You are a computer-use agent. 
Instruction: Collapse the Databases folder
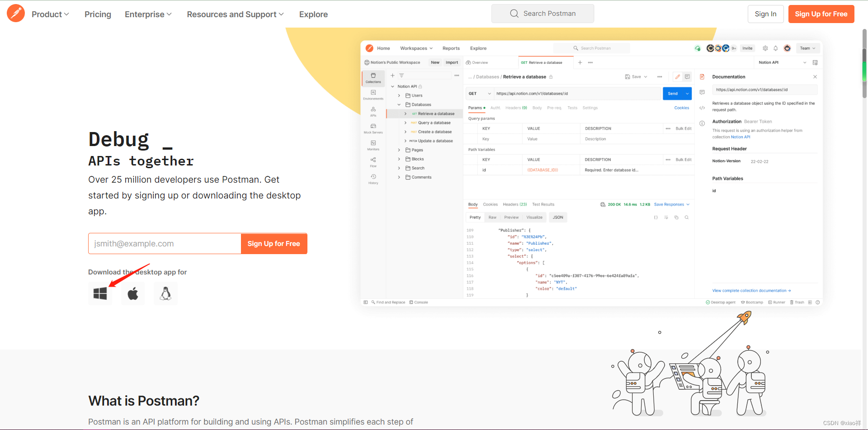point(399,104)
